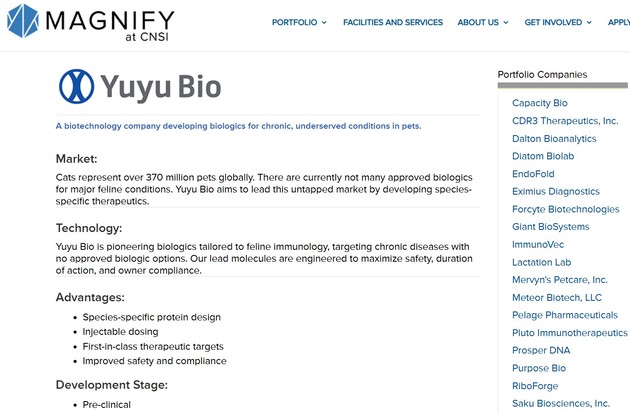Click the Giant BioSystems link
Viewport: 630px width, 413px height.
pos(550,227)
